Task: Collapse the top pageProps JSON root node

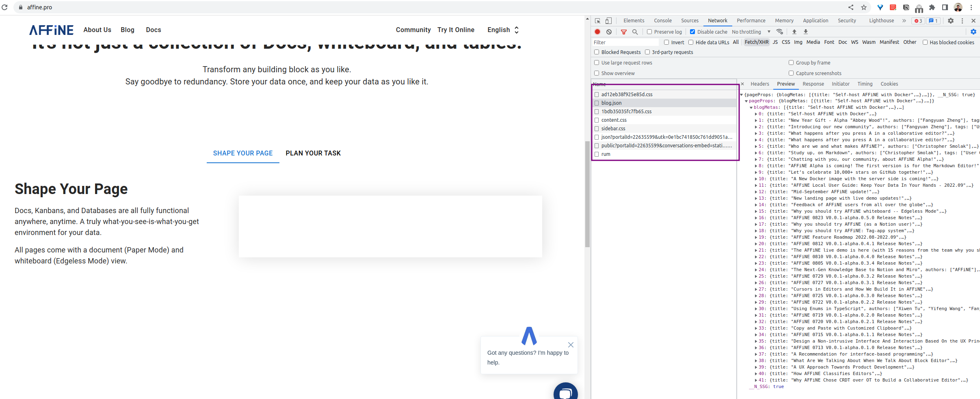Action: (x=742, y=95)
